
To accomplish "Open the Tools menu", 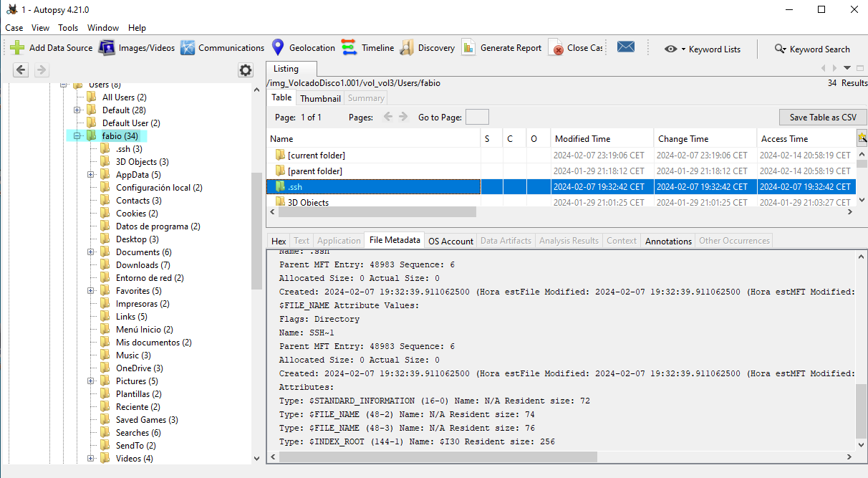I will point(68,28).
